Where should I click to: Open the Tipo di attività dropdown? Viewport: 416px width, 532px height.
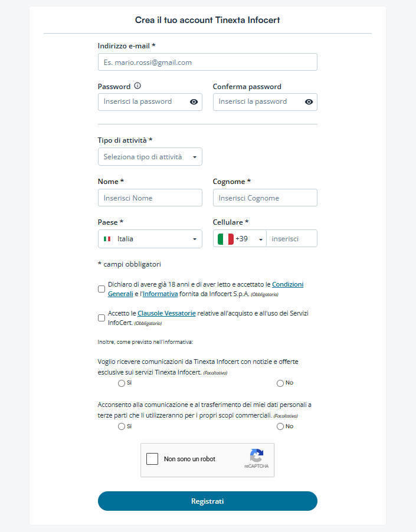click(x=150, y=157)
